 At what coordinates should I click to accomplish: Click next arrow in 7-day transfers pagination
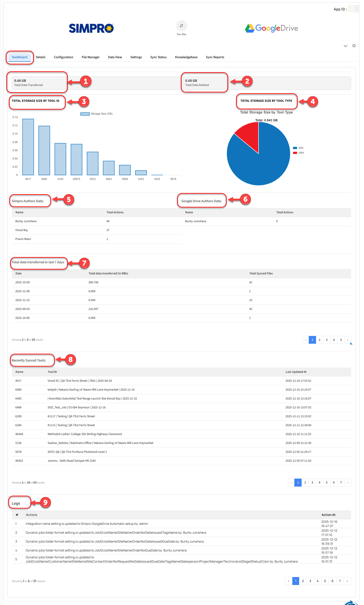pyautogui.click(x=348, y=340)
